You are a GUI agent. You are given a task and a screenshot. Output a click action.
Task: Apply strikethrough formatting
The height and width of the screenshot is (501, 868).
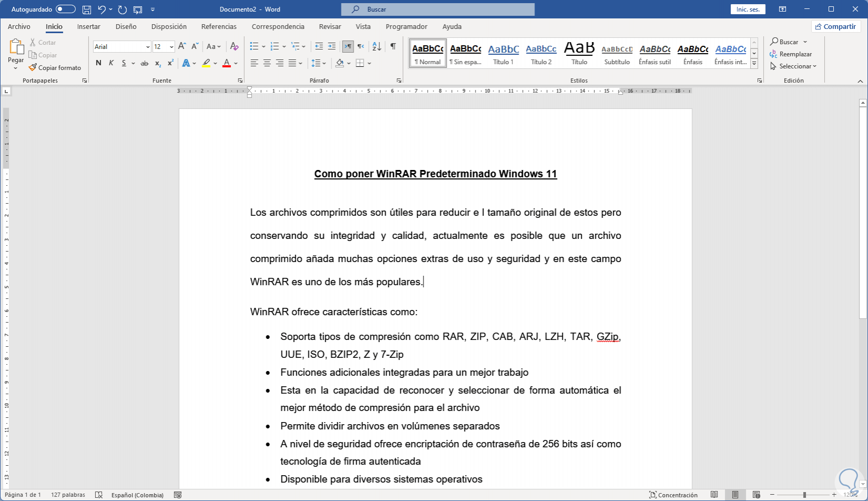[144, 63]
